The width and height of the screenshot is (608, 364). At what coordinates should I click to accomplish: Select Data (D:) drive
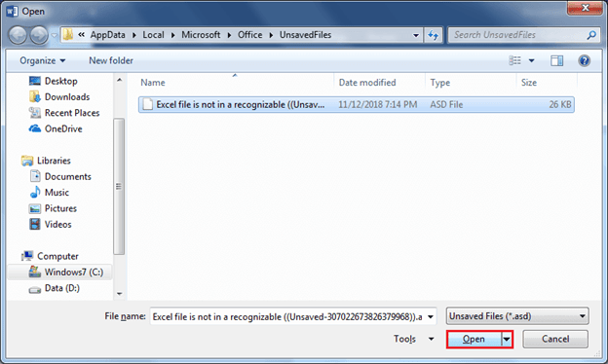pos(62,288)
